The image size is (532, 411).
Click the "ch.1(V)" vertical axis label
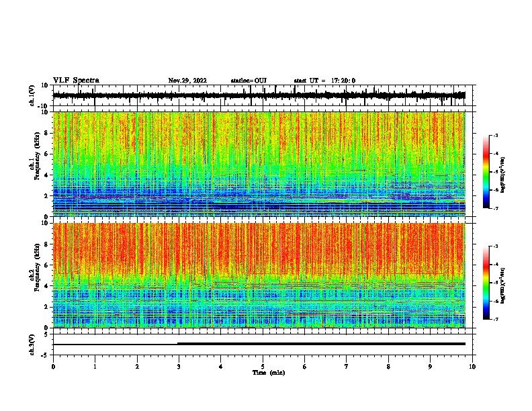coord(33,95)
